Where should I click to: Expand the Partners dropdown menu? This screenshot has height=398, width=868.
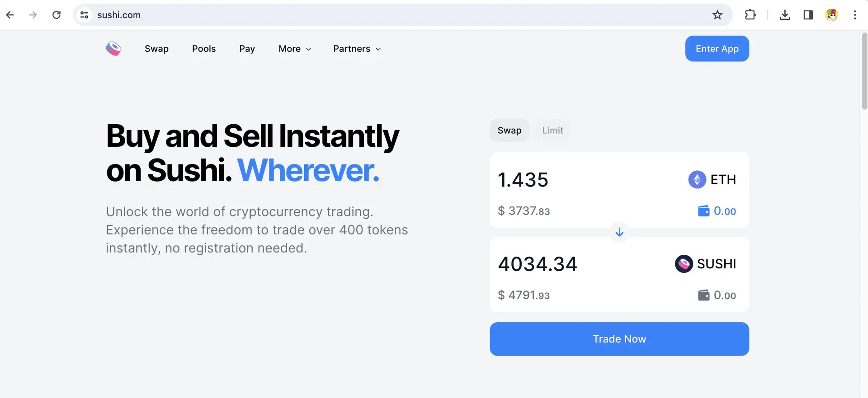(357, 49)
